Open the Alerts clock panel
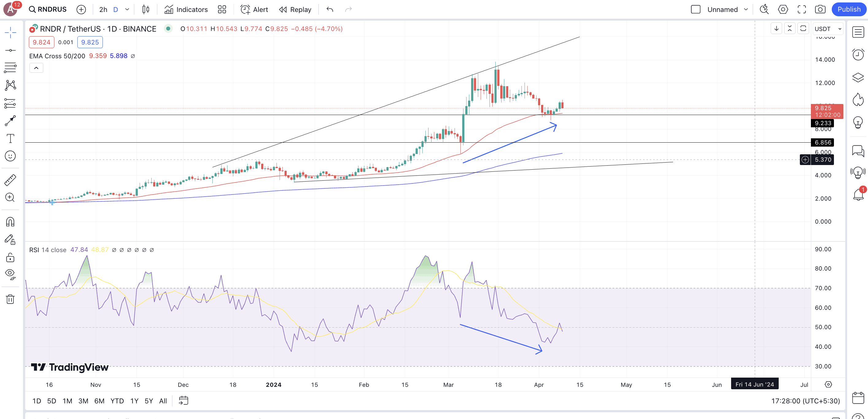The image size is (868, 419). (858, 55)
